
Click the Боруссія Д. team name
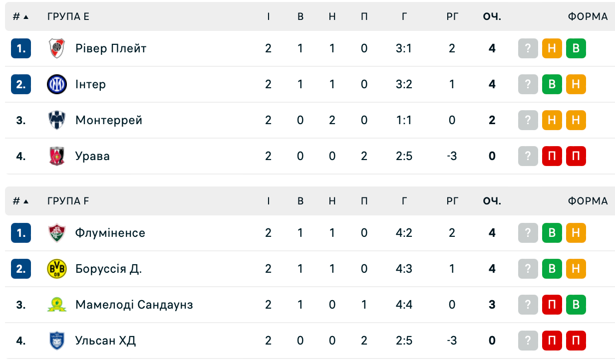tap(108, 269)
